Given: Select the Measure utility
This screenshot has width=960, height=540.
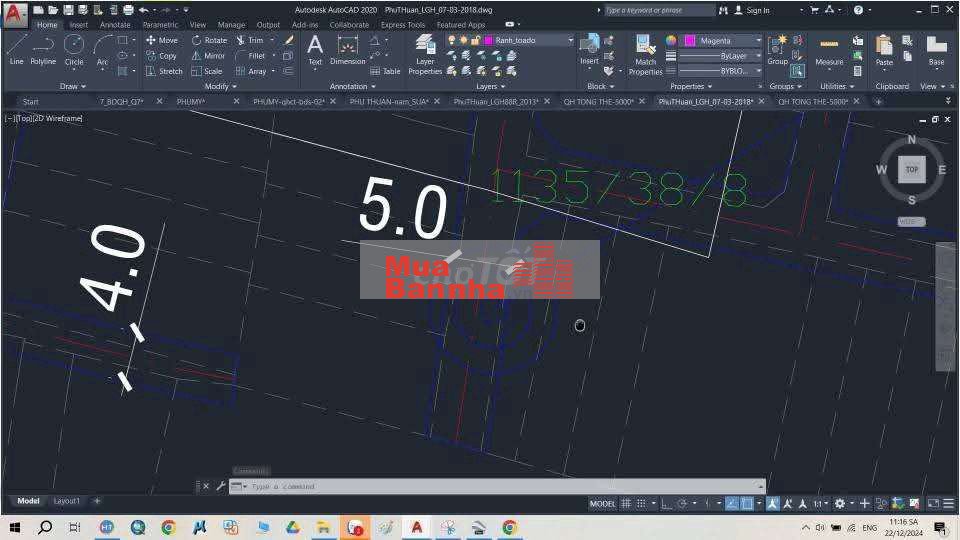Looking at the screenshot, I should pos(829,50).
